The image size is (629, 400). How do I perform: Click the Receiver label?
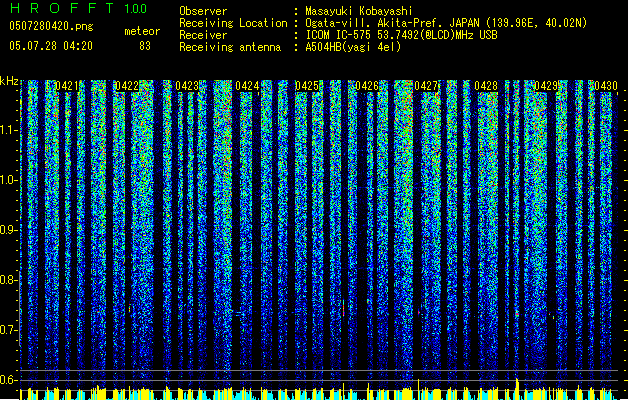(203, 35)
